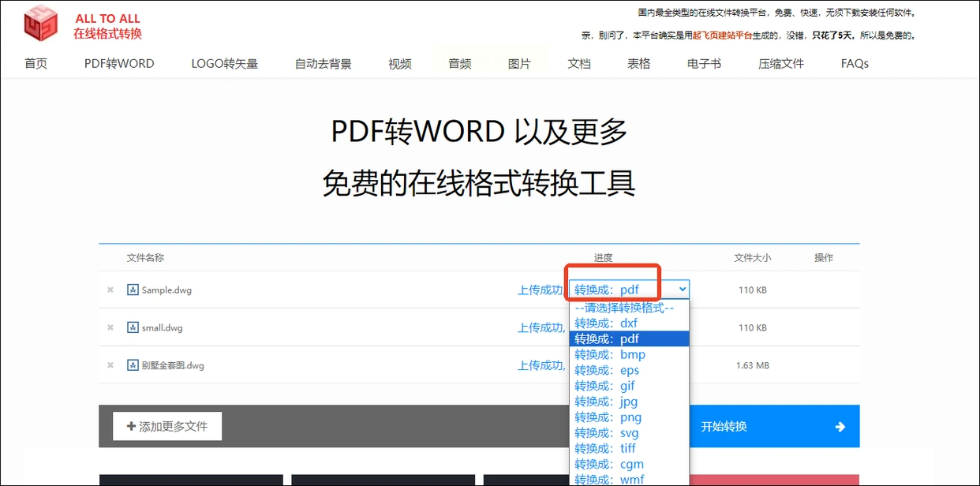This screenshot has height=486, width=980.
Task: Click the 文件名称 column header
Action: 145,258
